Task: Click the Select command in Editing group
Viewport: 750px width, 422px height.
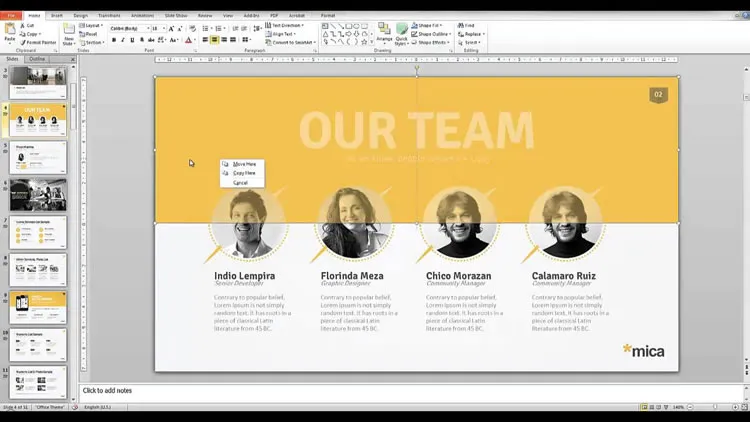Action: 469,43
